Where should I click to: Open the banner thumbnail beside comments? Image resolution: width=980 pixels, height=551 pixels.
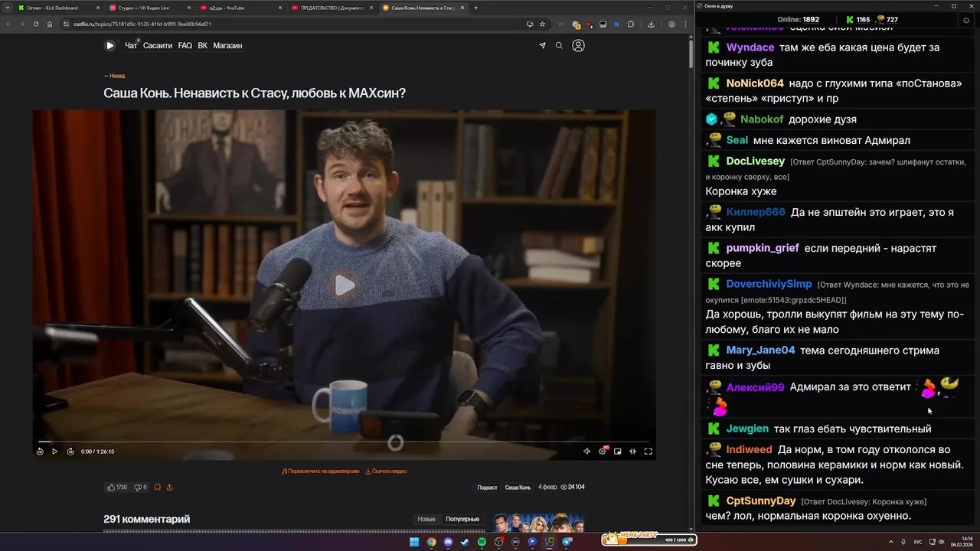(539, 523)
